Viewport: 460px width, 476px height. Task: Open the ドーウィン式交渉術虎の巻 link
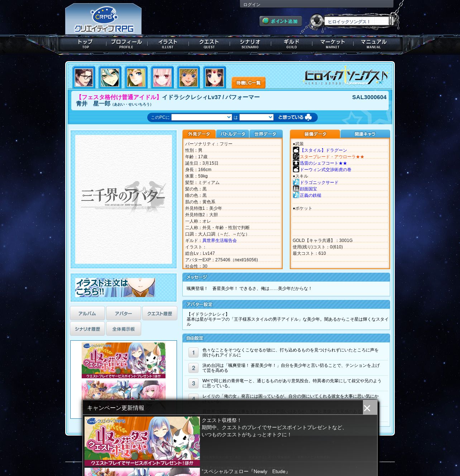click(x=326, y=170)
